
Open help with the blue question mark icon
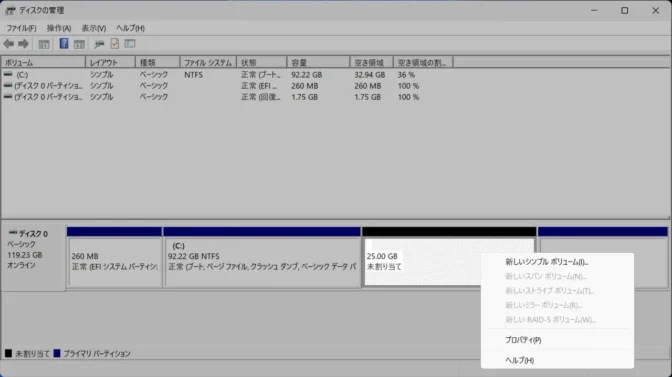tap(64, 43)
